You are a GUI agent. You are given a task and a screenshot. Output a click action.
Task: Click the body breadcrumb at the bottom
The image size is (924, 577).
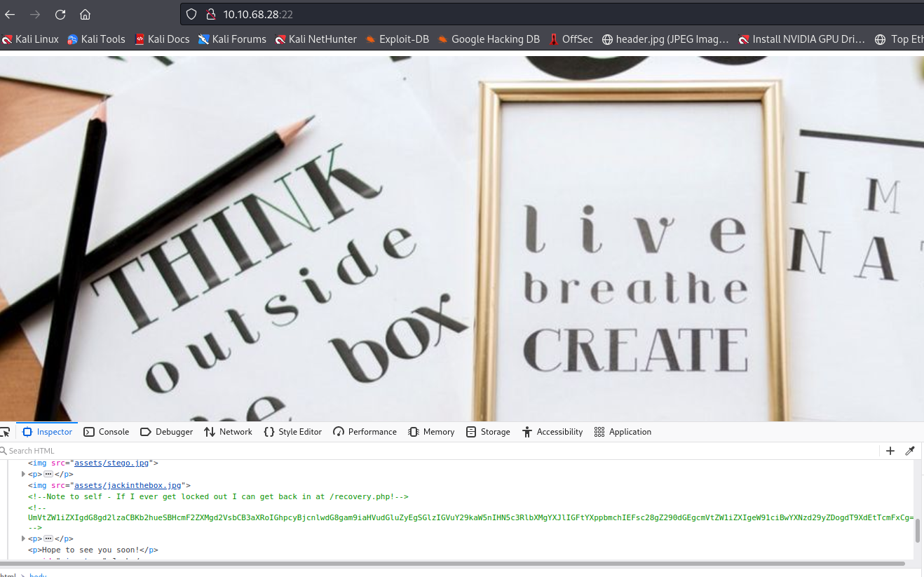pyautogui.click(x=37, y=575)
